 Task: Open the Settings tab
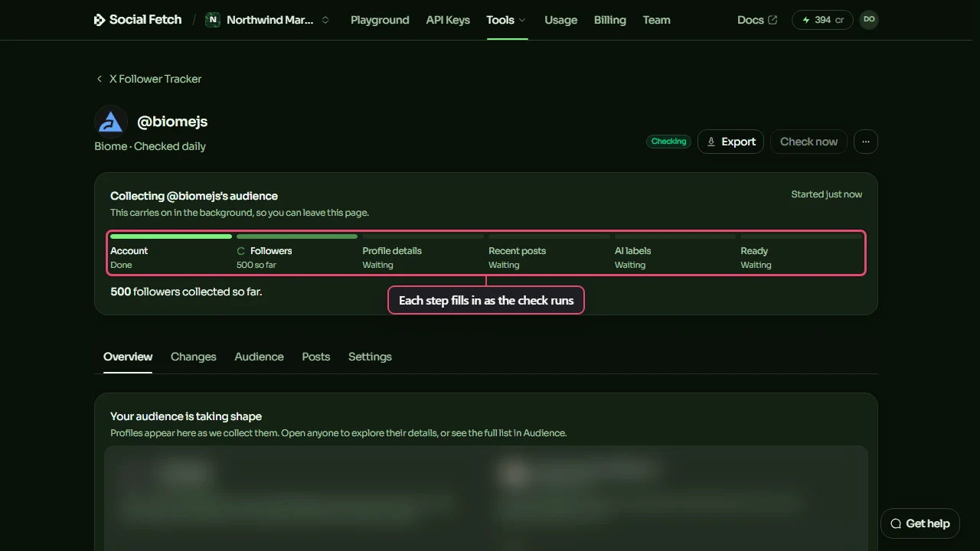(370, 357)
